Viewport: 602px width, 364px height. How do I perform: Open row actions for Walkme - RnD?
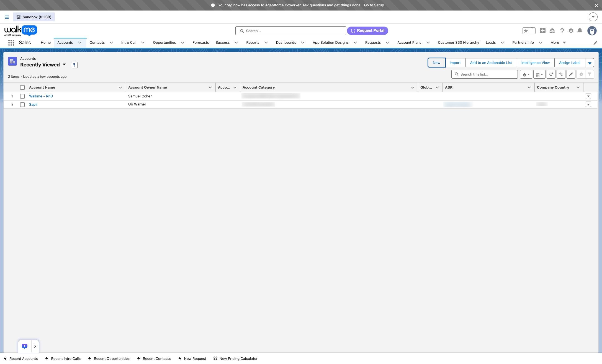coord(588,96)
